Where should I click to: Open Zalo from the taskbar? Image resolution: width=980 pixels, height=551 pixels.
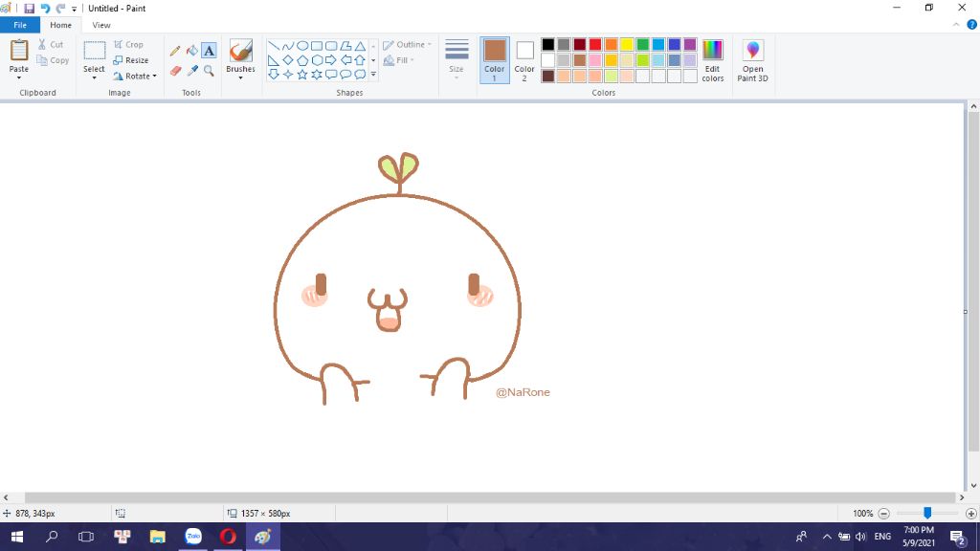pyautogui.click(x=193, y=537)
